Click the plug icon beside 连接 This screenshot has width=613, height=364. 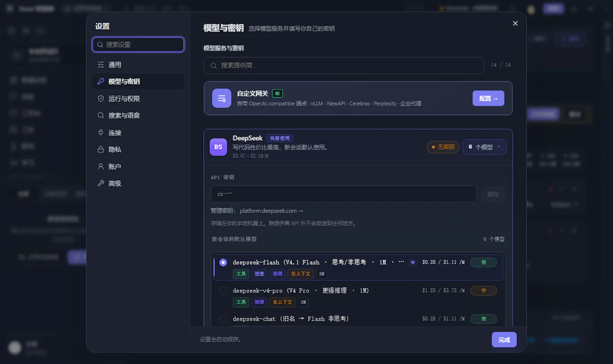tap(101, 133)
